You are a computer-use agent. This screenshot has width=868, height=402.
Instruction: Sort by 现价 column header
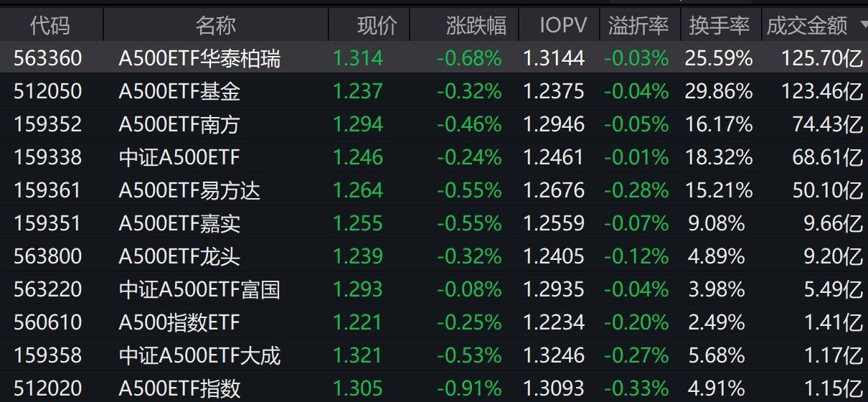click(377, 26)
